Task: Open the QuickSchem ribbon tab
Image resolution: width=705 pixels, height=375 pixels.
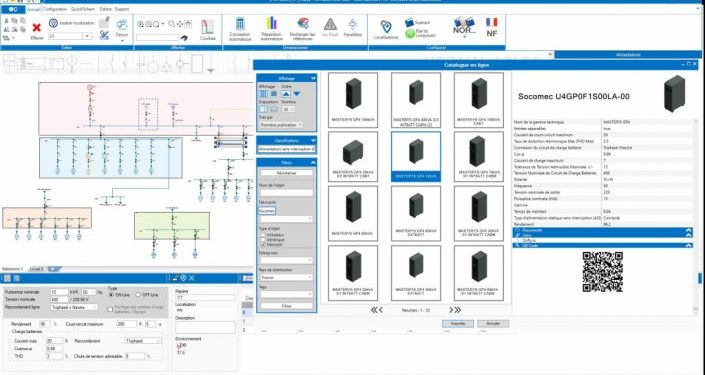Action: [82, 9]
